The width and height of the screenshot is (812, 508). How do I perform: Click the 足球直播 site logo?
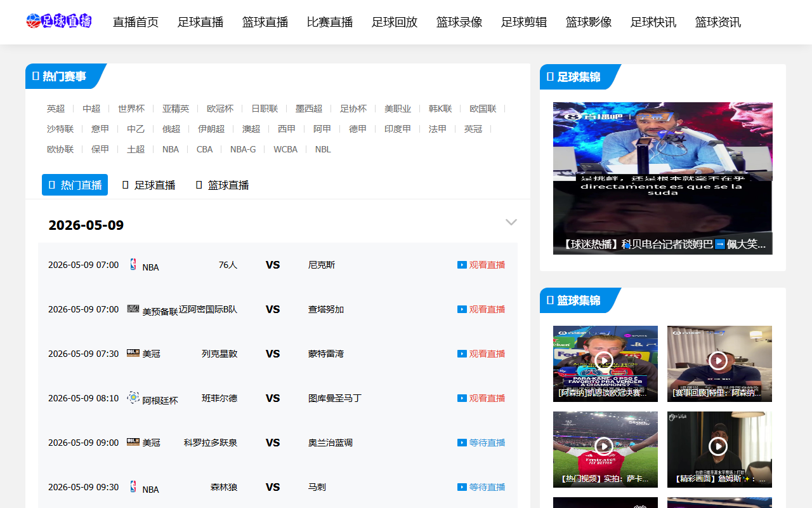click(59, 22)
